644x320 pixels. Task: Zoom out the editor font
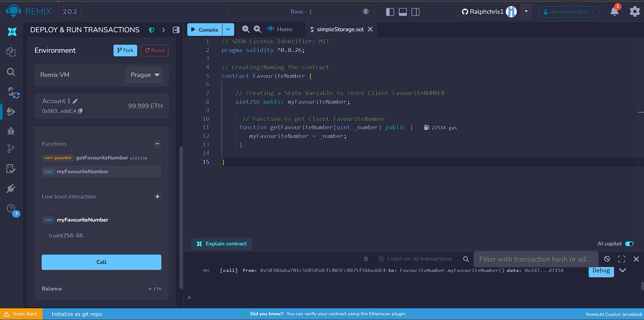pos(245,29)
